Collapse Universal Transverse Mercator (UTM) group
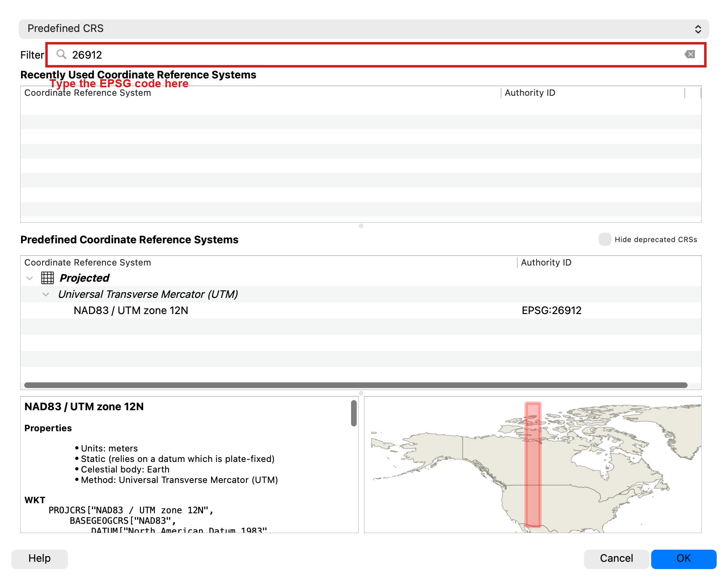This screenshot has height=582, width=728. click(x=46, y=294)
